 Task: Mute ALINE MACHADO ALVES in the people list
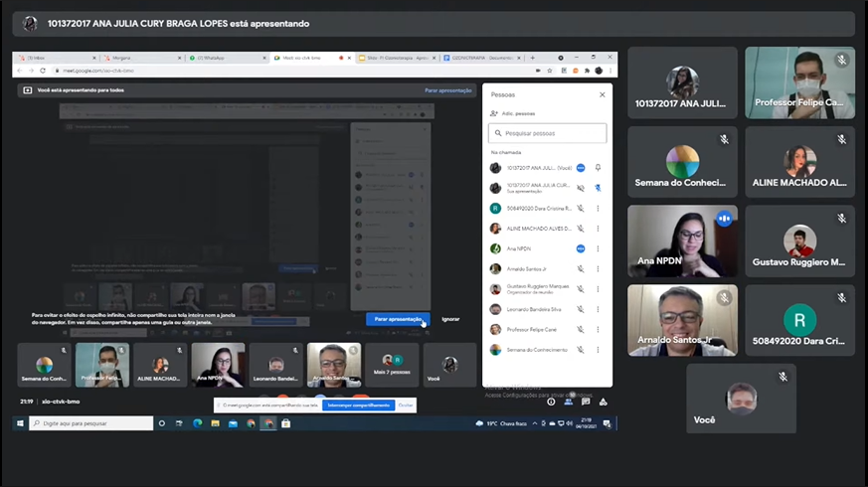pyautogui.click(x=582, y=229)
